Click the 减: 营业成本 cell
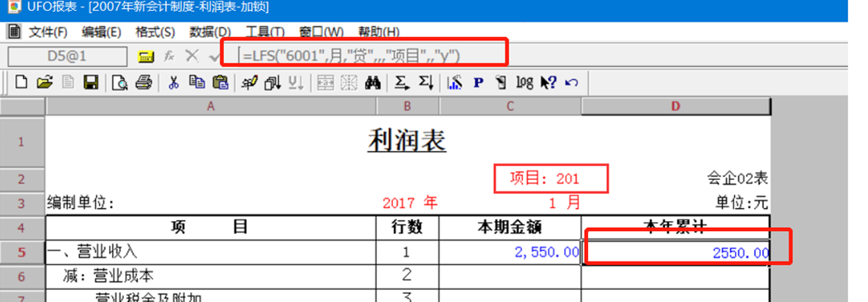868x302 pixels. (x=211, y=276)
